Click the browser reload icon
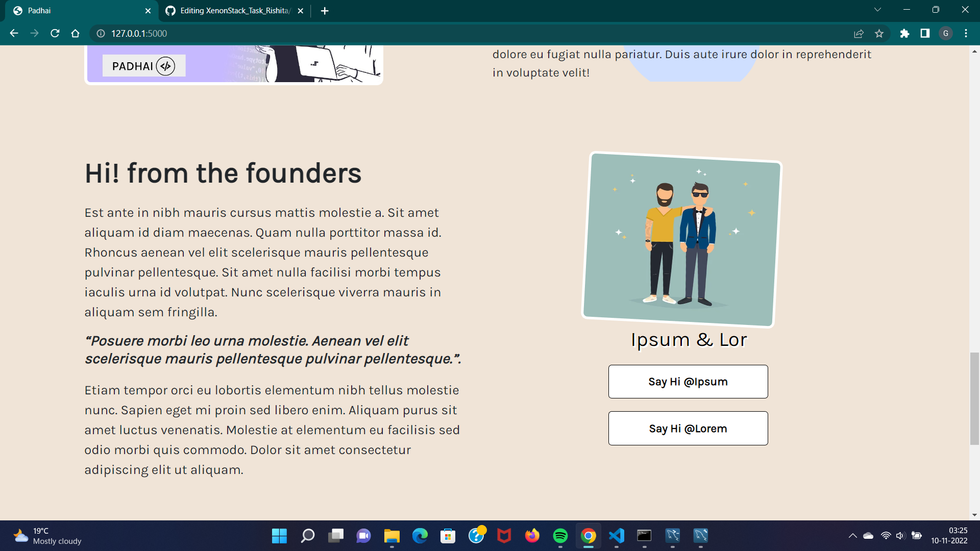The image size is (980, 551). pos(55,33)
